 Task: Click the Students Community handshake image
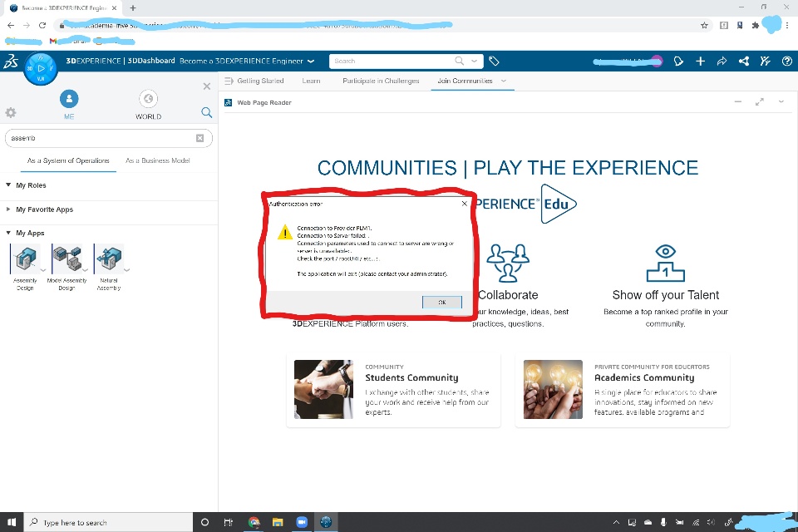click(x=323, y=390)
